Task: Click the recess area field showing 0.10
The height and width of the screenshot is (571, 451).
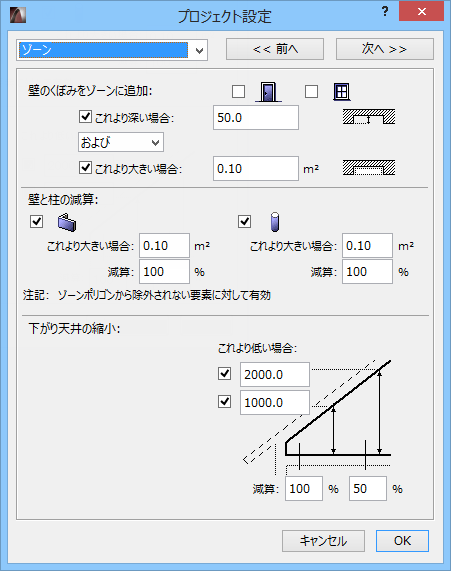Action: (x=256, y=169)
